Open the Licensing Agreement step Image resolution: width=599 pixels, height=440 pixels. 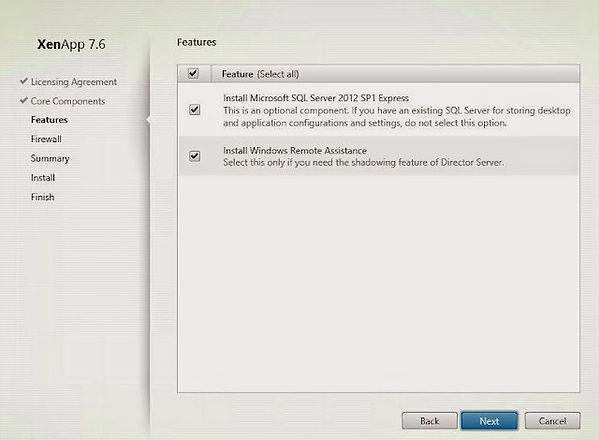click(x=74, y=82)
